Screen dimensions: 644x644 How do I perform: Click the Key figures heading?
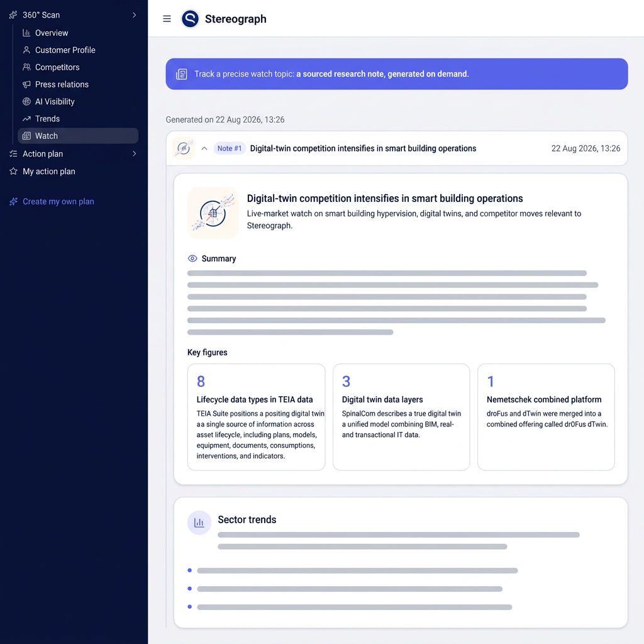click(208, 353)
